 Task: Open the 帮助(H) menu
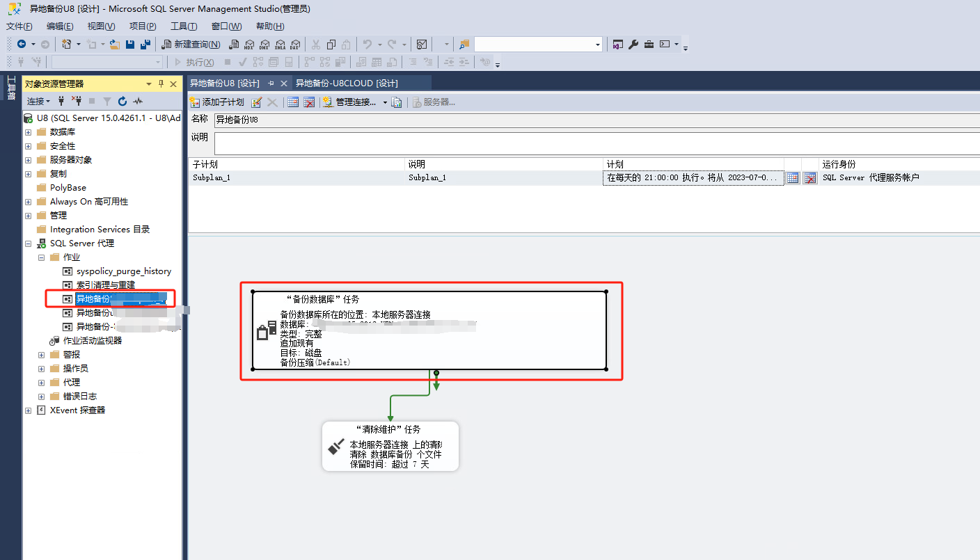[x=270, y=26]
